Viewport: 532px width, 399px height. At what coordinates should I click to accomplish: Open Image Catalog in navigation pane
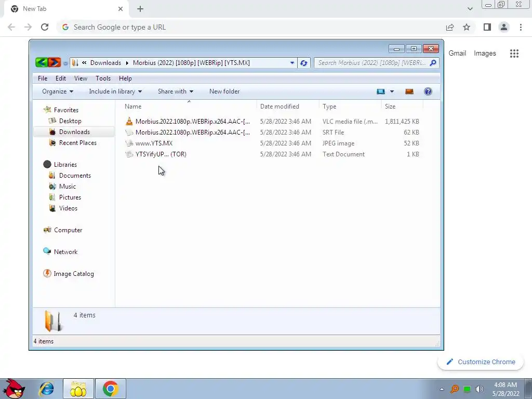pos(74,273)
